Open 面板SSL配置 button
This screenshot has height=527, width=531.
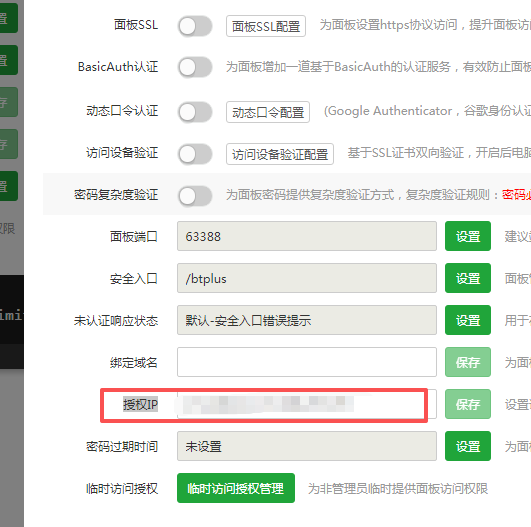click(266, 26)
